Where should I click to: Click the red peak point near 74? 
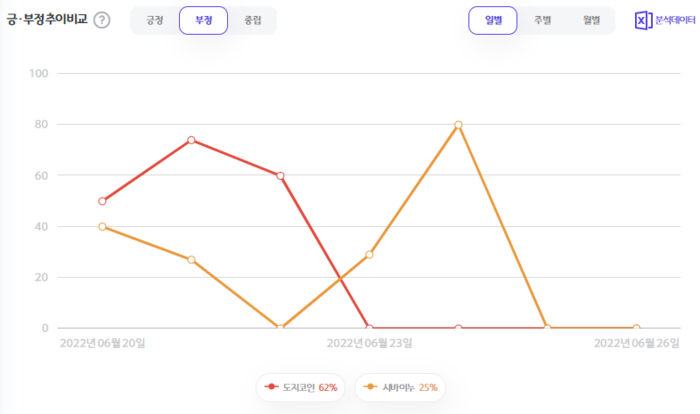(x=191, y=140)
